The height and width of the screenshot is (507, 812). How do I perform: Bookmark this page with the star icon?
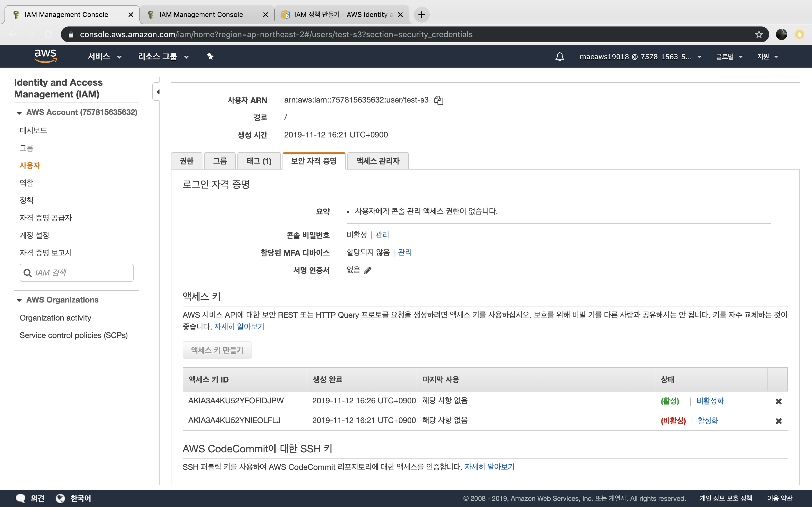(759, 34)
